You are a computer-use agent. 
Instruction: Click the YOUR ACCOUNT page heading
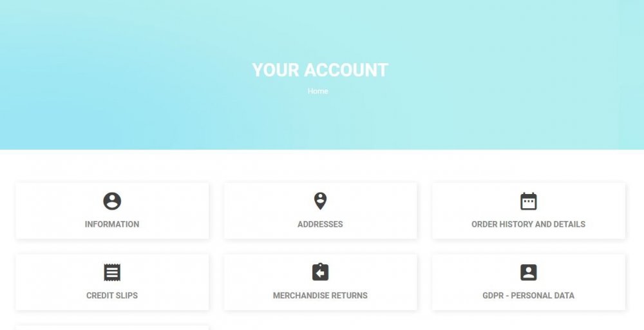tap(320, 70)
